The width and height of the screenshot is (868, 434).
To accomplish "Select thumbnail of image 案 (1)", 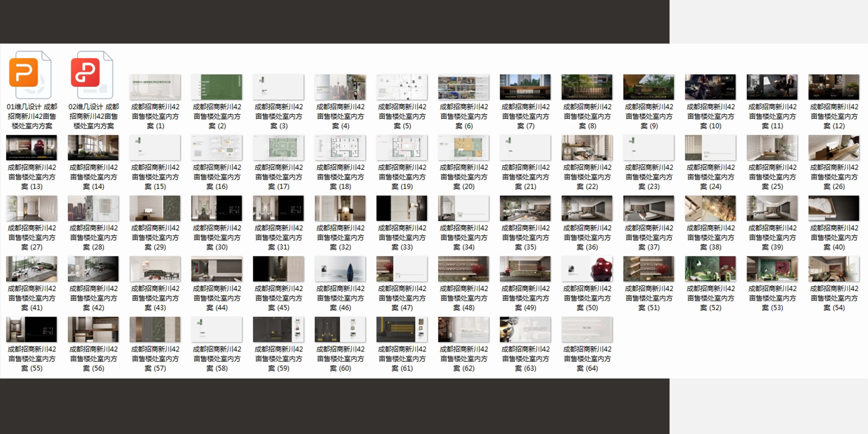I will tap(155, 87).
